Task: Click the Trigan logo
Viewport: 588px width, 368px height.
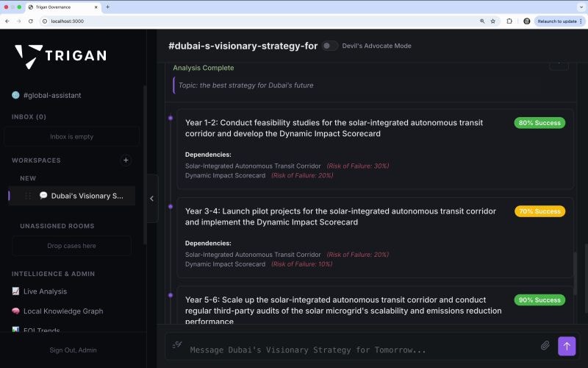Action: 60,56
